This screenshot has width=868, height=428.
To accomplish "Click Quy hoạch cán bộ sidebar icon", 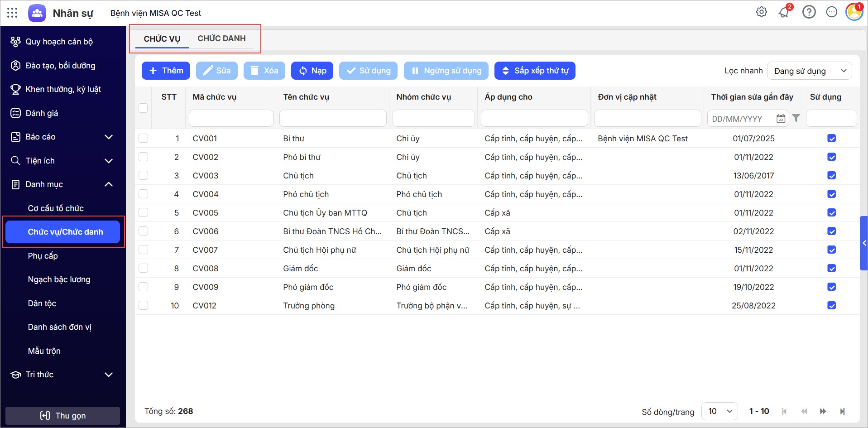I will 15,42.
